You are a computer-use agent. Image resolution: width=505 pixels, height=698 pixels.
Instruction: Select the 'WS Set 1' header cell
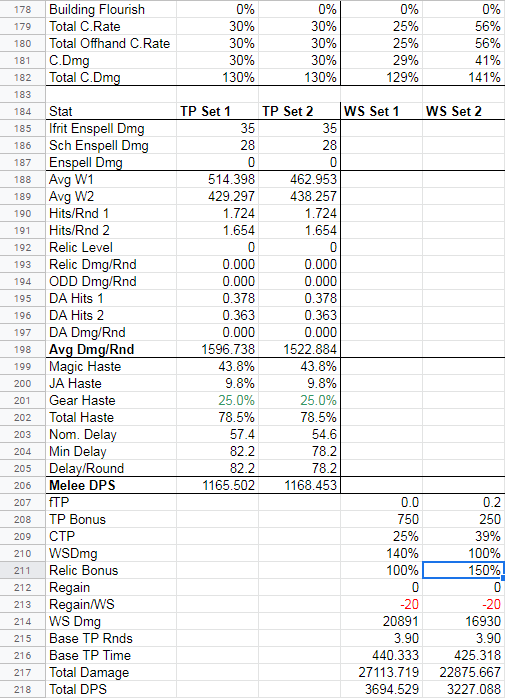381,111
